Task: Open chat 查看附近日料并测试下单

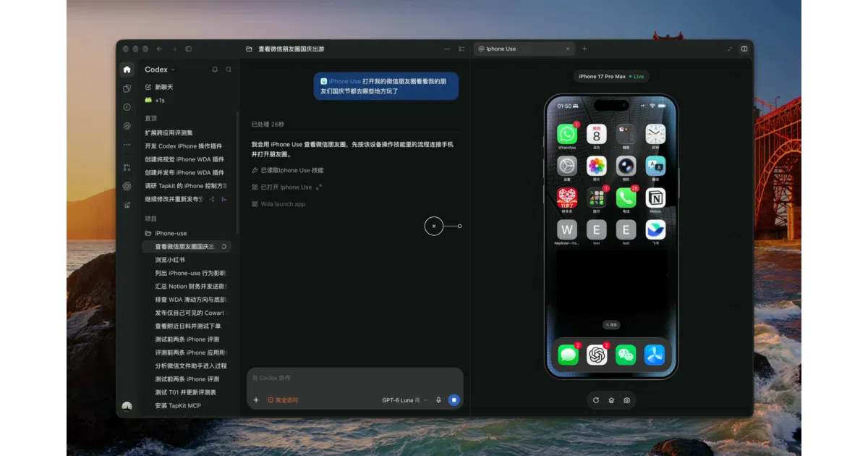Action: click(x=187, y=326)
